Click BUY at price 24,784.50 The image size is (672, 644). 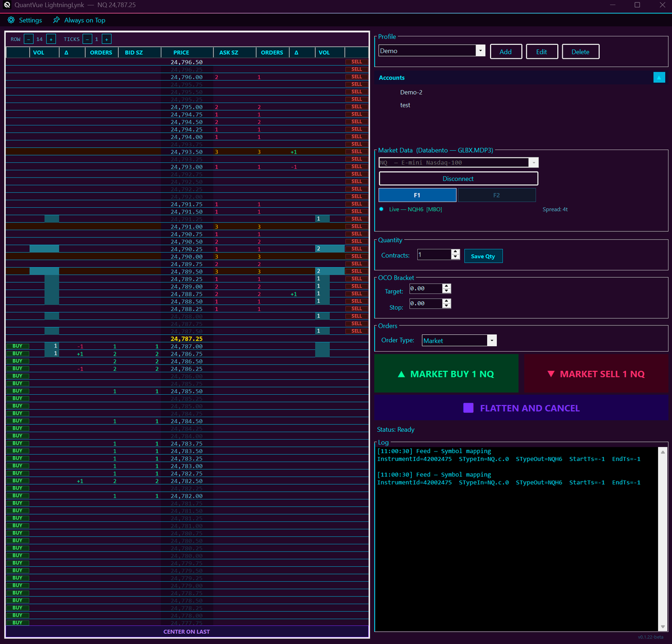[x=17, y=421]
